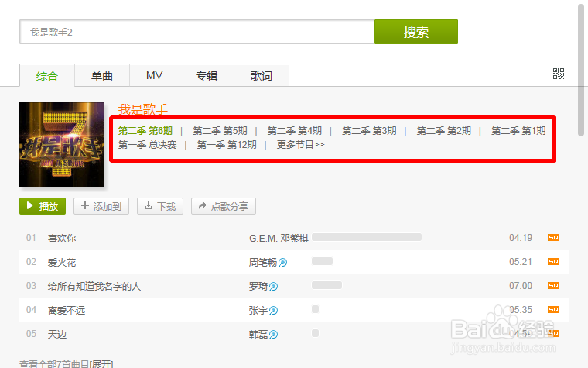This screenshot has height=368, width=588.
Task: Switch to the 歌词 tab
Action: pos(262,75)
